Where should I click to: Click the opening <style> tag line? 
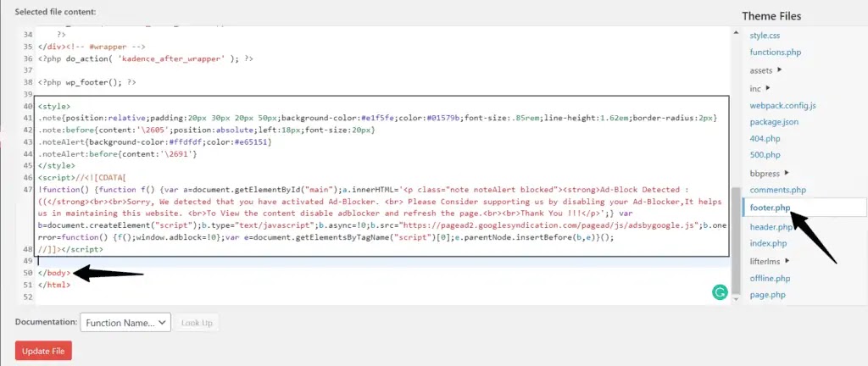click(54, 106)
